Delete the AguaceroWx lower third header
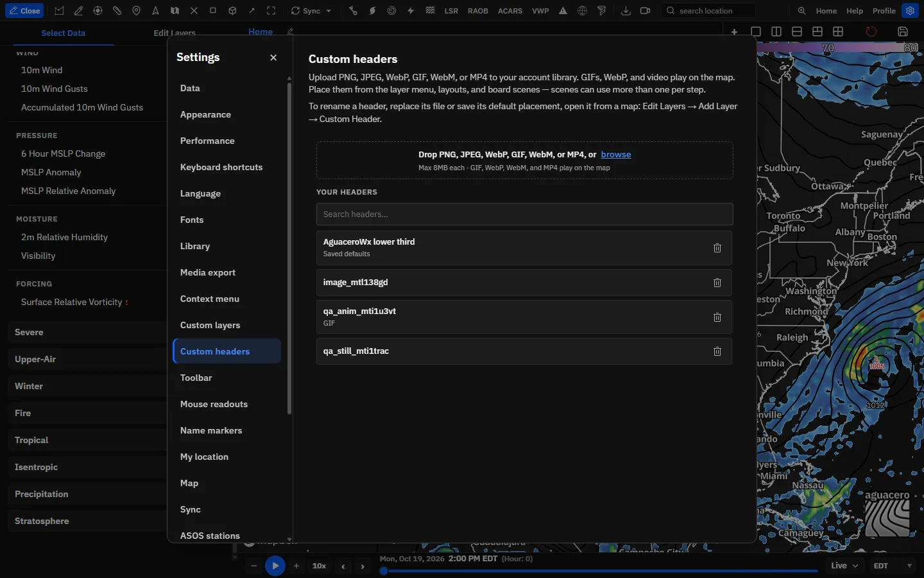This screenshot has width=924, height=578. coord(717,248)
